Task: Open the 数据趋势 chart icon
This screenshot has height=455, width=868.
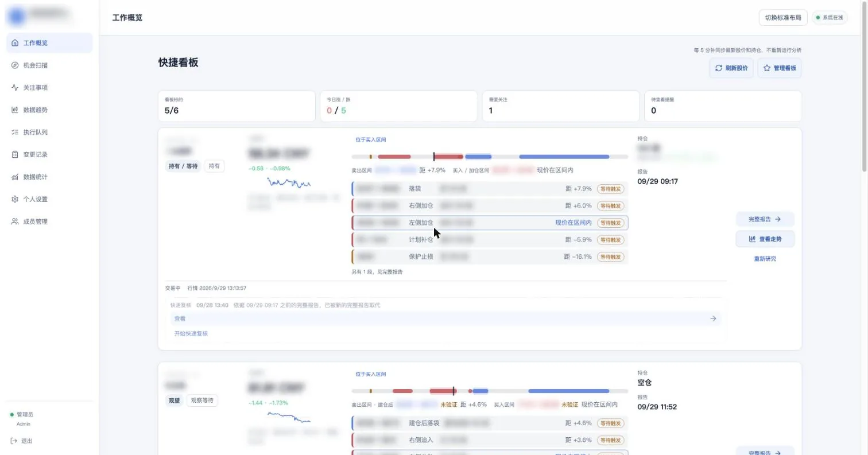Action: pyautogui.click(x=15, y=110)
